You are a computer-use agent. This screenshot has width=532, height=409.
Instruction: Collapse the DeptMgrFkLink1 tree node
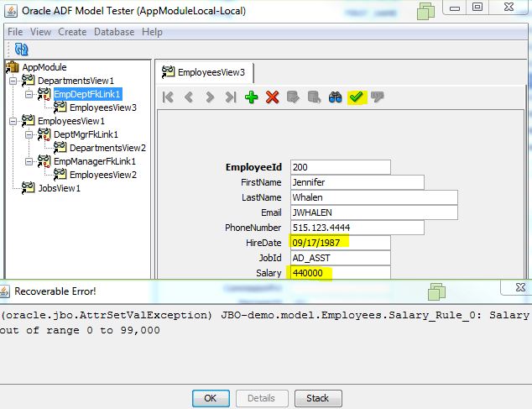pos(29,134)
